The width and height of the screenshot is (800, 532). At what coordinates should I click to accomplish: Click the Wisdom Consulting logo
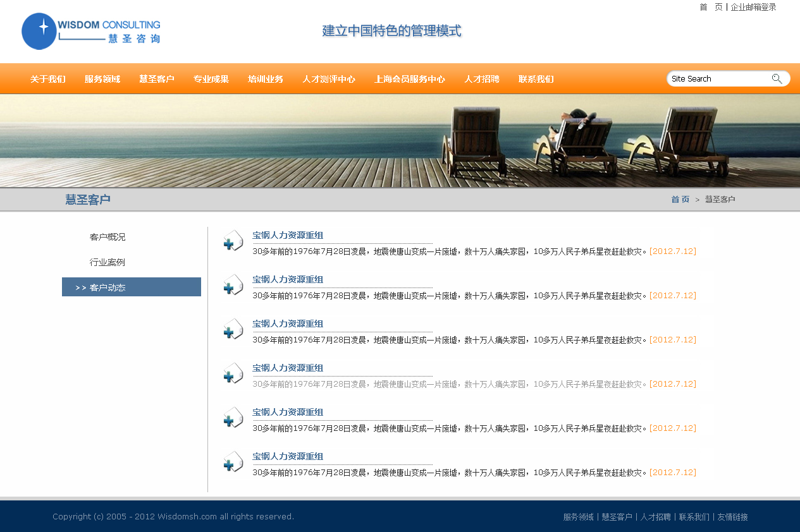91,31
